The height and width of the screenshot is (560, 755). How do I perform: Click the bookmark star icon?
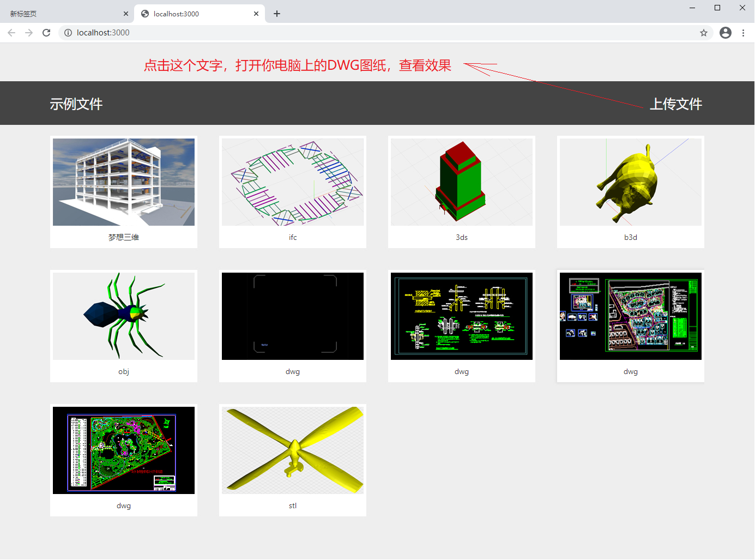click(704, 33)
